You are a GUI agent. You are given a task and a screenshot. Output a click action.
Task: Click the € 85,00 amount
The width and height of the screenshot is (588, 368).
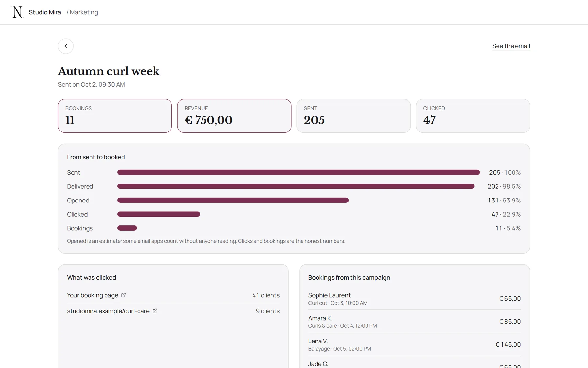point(510,322)
